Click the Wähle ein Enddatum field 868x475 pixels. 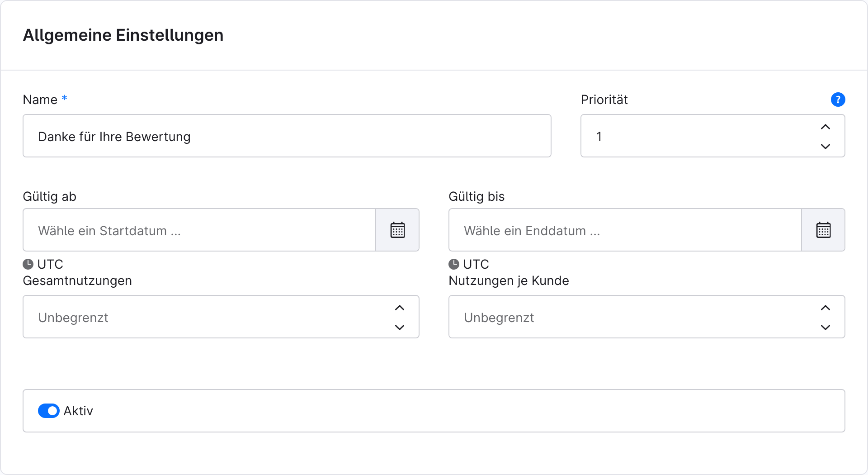click(625, 230)
